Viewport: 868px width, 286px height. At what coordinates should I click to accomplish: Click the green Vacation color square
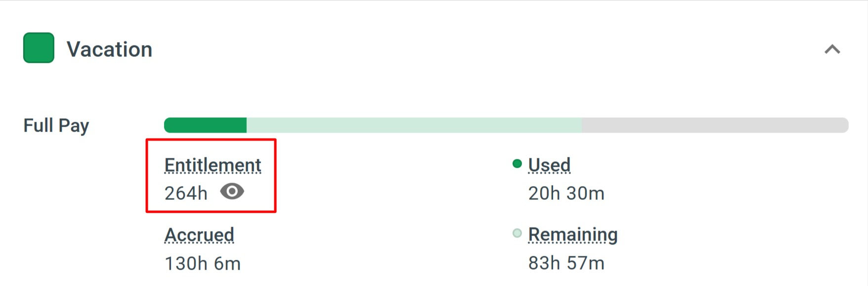tap(39, 48)
